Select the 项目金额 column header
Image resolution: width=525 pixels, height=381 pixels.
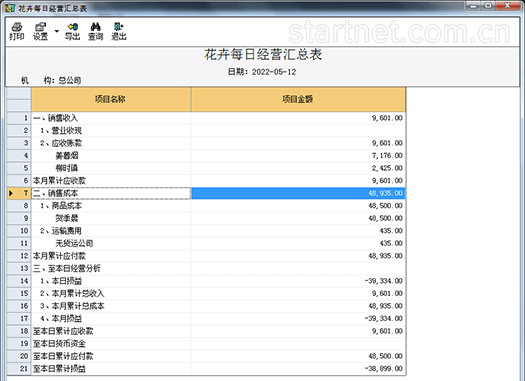[298, 99]
